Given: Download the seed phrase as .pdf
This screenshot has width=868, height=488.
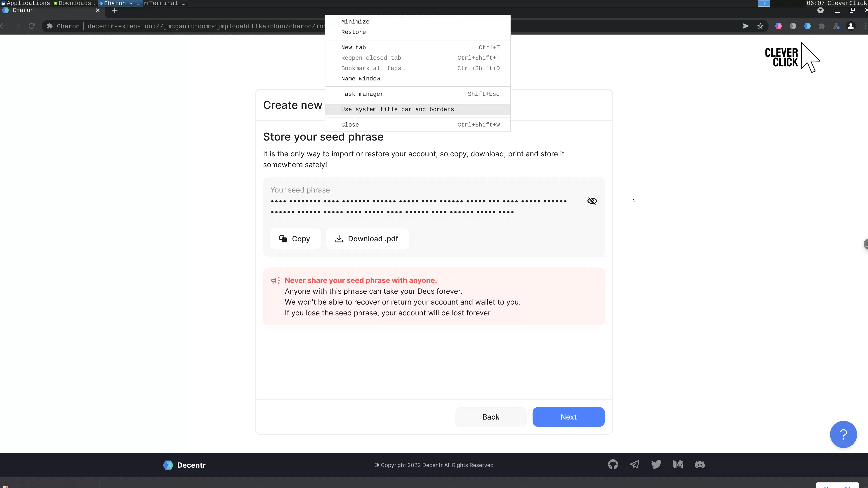Looking at the screenshot, I should (367, 239).
